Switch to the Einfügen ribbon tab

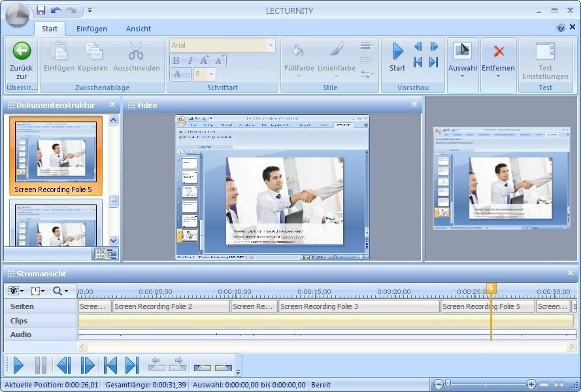tap(91, 29)
